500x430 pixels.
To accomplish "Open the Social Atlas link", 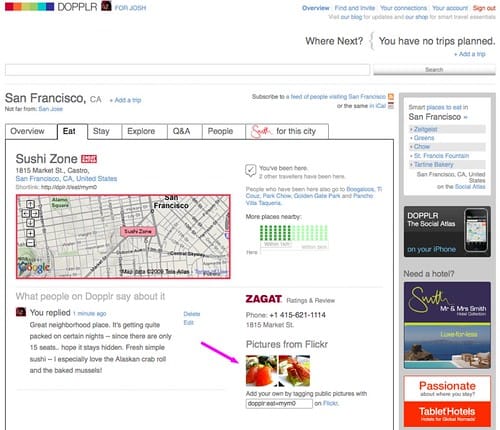I will tap(470, 187).
